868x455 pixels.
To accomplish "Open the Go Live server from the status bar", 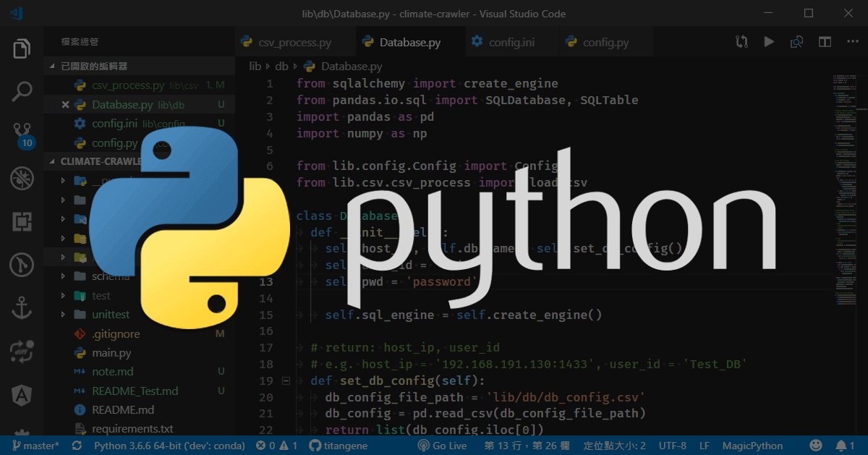I will (x=442, y=446).
